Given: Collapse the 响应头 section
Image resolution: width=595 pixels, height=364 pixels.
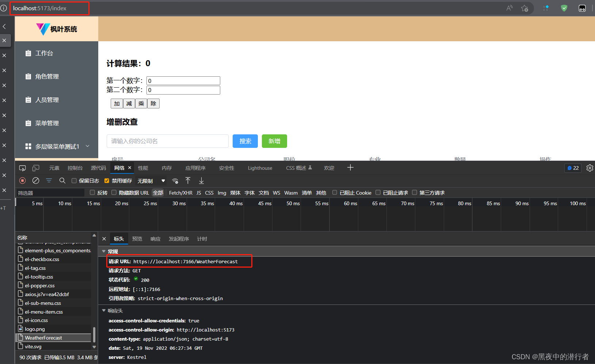Looking at the screenshot, I should 104,311.
